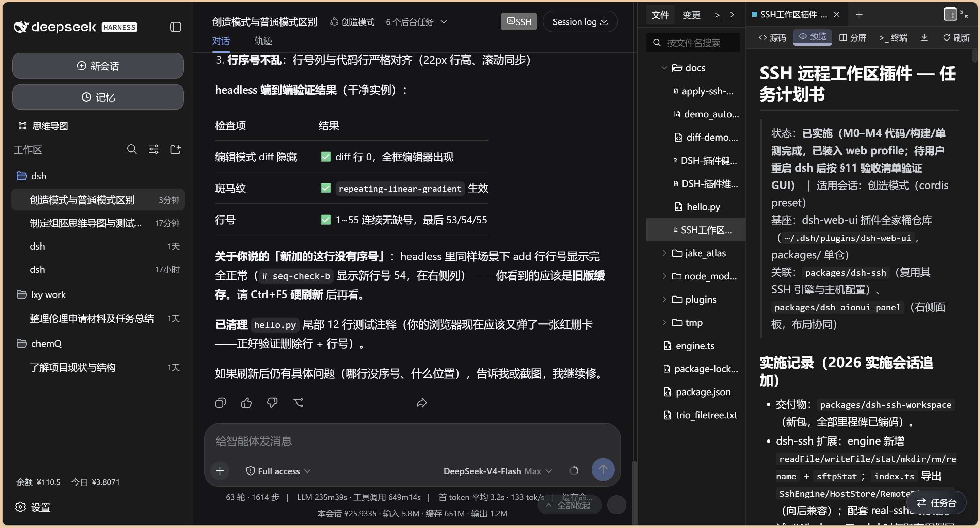Add attachment with plus button

coord(220,471)
